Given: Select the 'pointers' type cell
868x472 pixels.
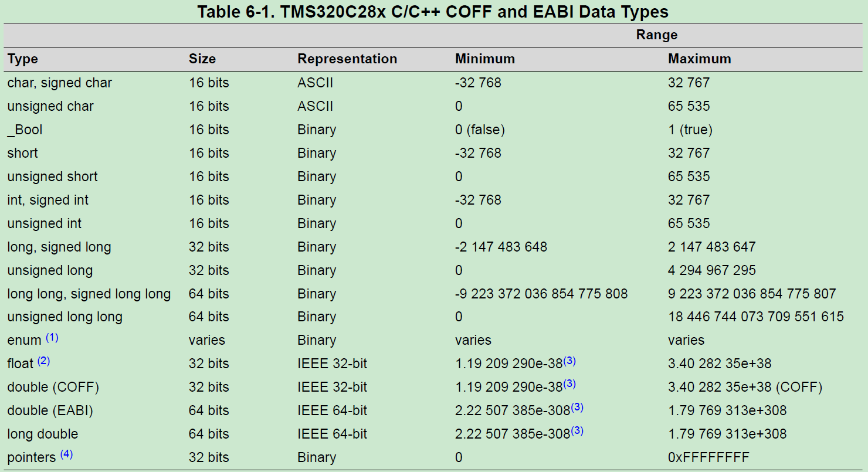Looking at the screenshot, I should tap(32, 457).
